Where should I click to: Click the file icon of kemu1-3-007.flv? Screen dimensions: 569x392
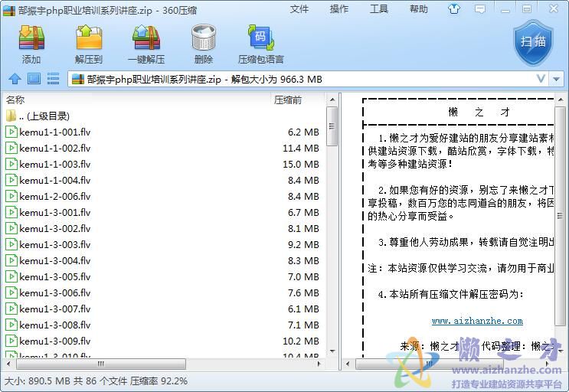(x=11, y=309)
